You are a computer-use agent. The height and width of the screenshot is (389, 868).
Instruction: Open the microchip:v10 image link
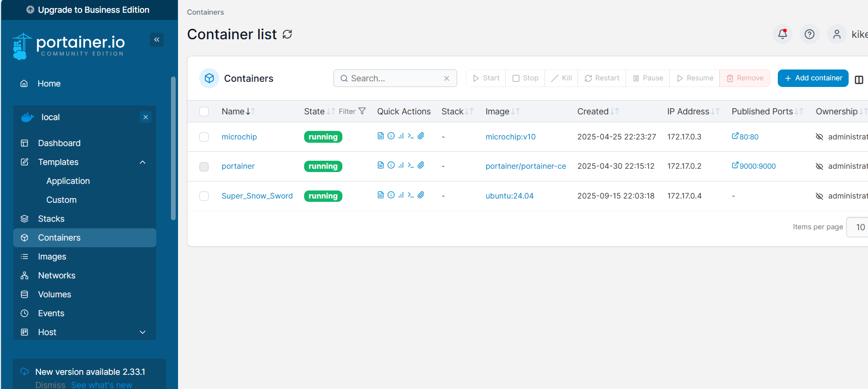pyautogui.click(x=511, y=137)
